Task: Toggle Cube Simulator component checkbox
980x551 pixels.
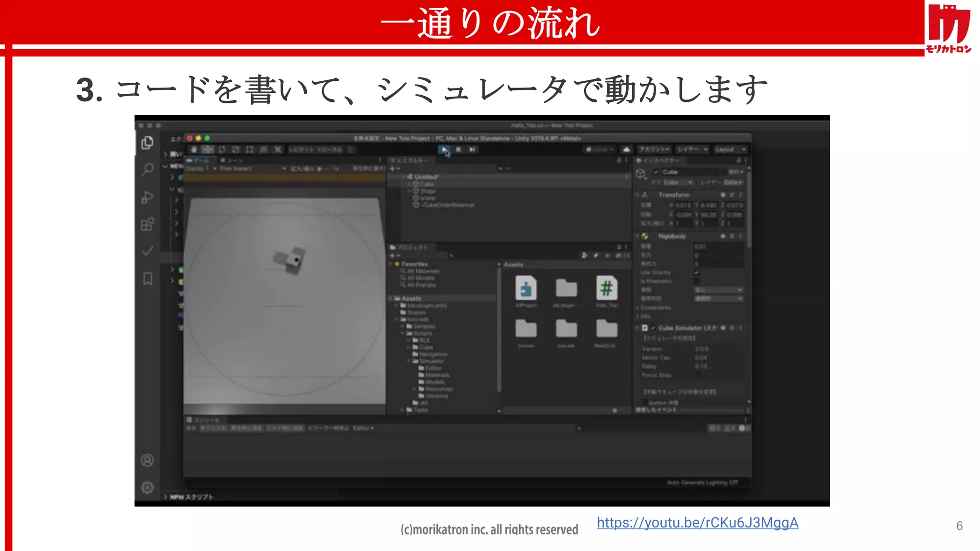Action: [x=653, y=328]
